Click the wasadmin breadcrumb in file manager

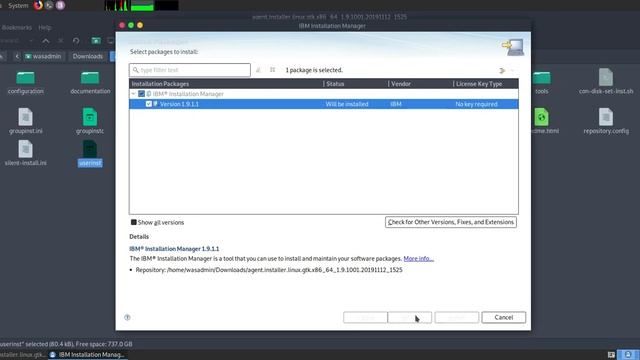43,56
